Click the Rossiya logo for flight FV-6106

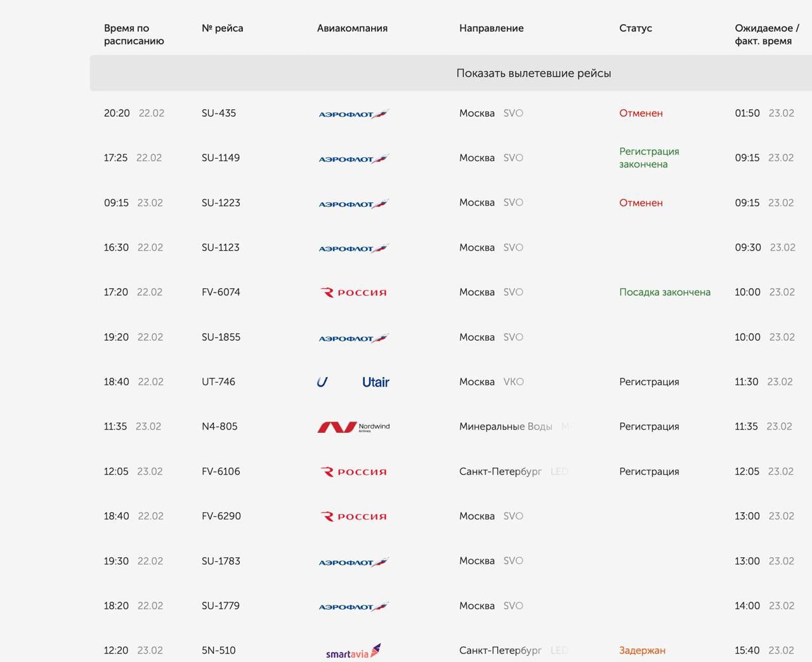tap(353, 472)
